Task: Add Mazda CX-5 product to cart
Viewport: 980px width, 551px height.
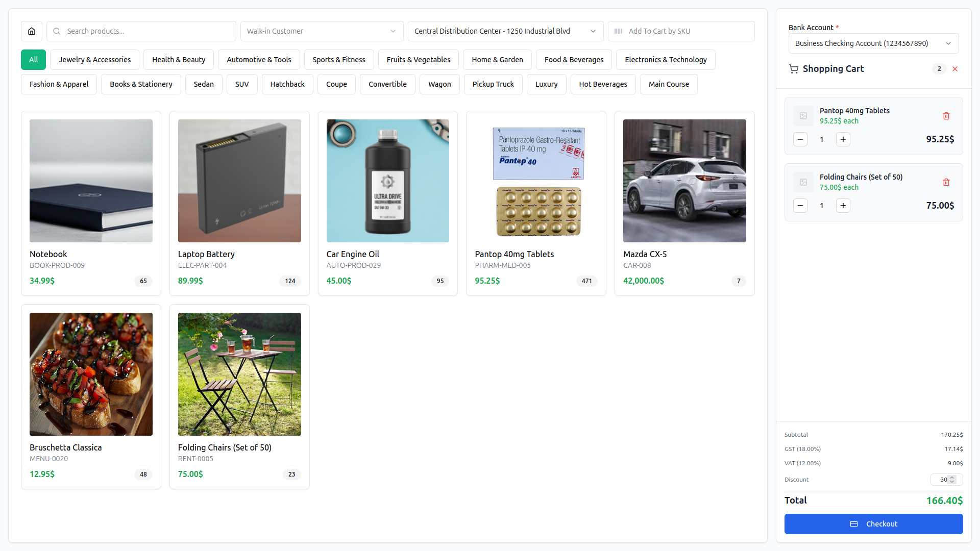Action: (684, 203)
